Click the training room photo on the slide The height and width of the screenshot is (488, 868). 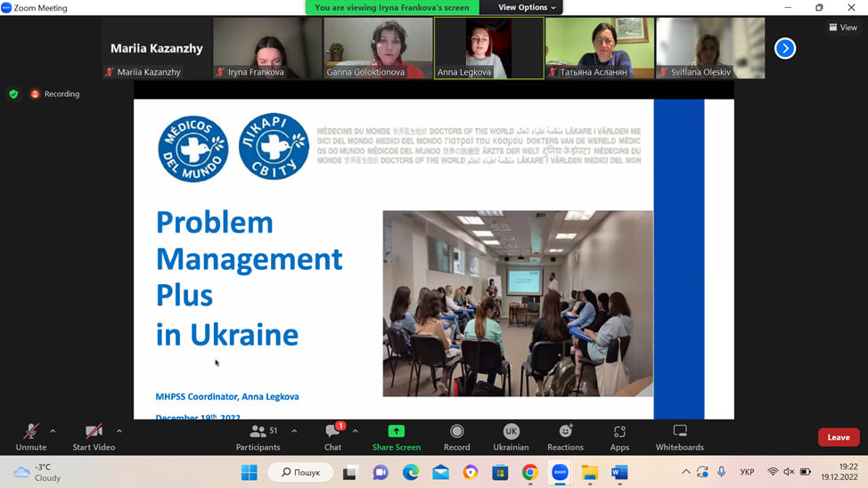click(x=518, y=303)
